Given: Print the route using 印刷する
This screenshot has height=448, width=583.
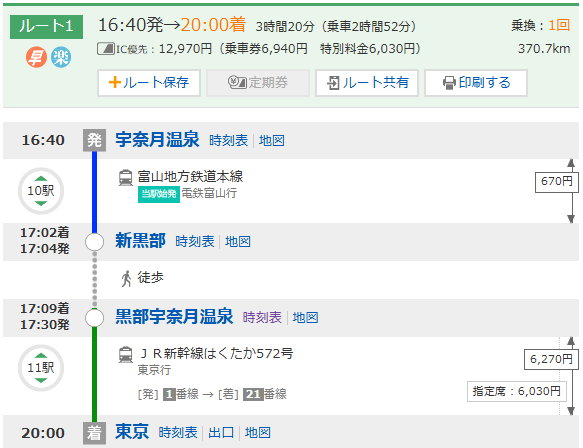Looking at the screenshot, I should pos(476,83).
